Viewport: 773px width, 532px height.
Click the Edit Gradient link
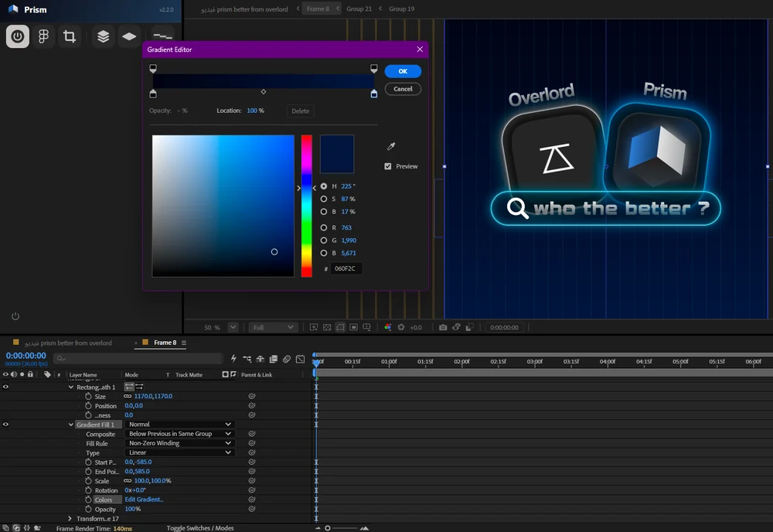coord(144,500)
